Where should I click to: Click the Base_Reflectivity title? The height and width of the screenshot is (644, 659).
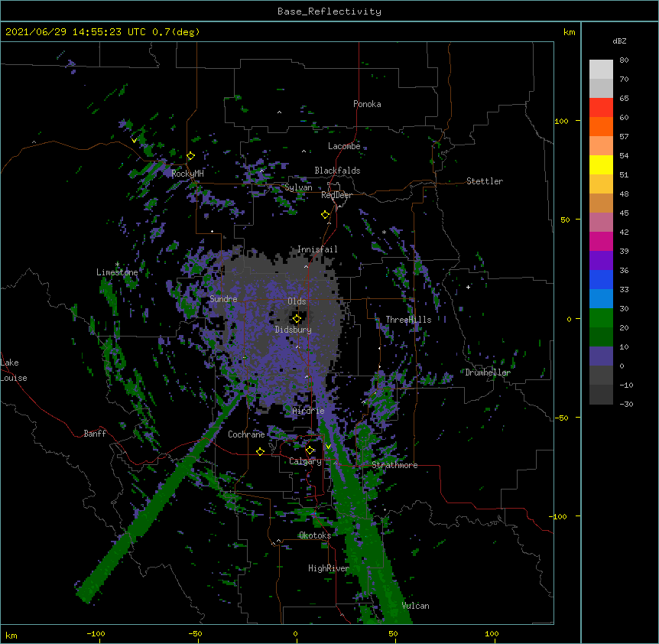(x=329, y=11)
